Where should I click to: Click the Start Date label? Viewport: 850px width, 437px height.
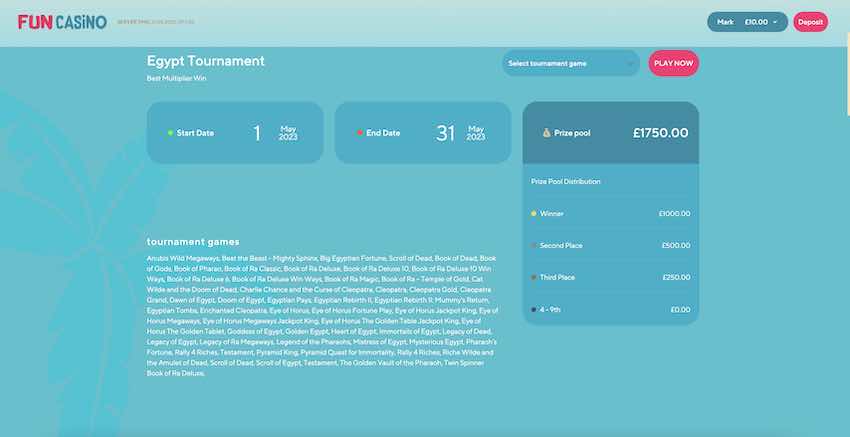[195, 133]
